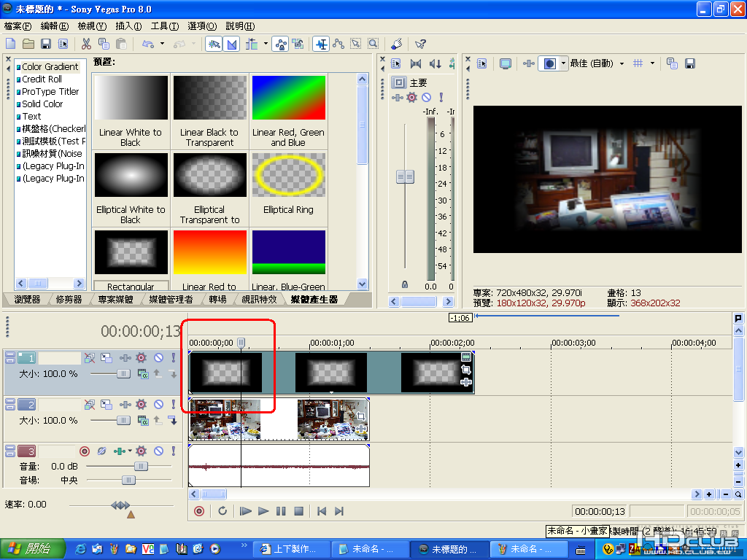
Task: Click the Windows 開始 Start button
Action: [29, 549]
